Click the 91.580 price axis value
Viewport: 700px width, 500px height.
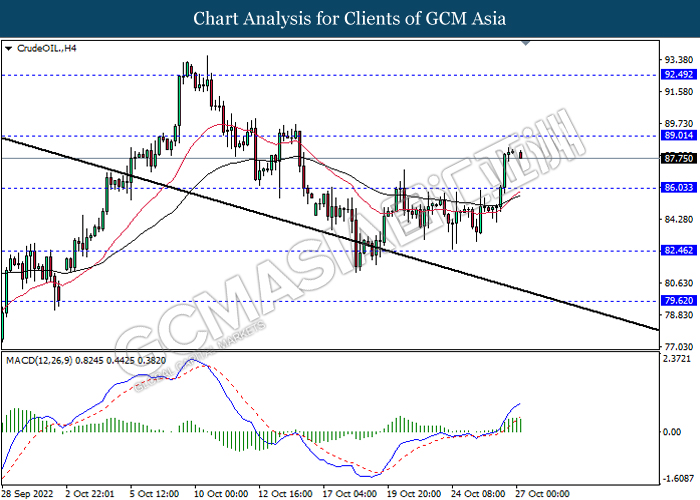point(679,92)
